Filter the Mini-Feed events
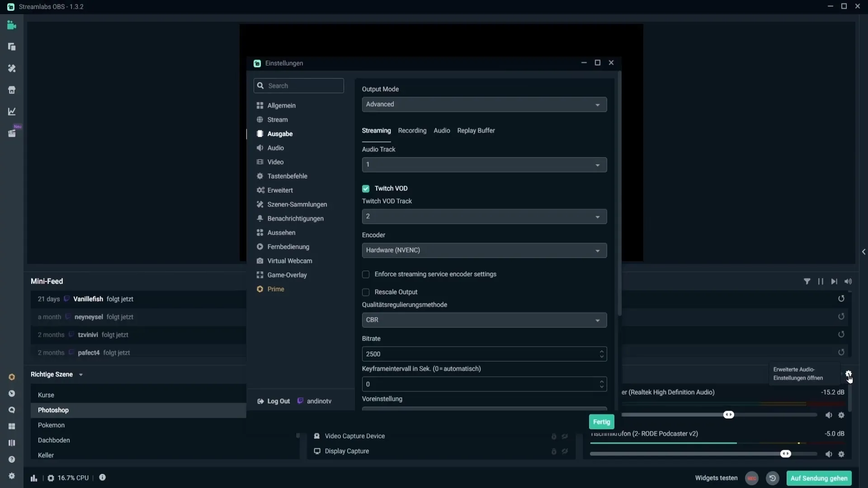868x488 pixels. point(807,282)
